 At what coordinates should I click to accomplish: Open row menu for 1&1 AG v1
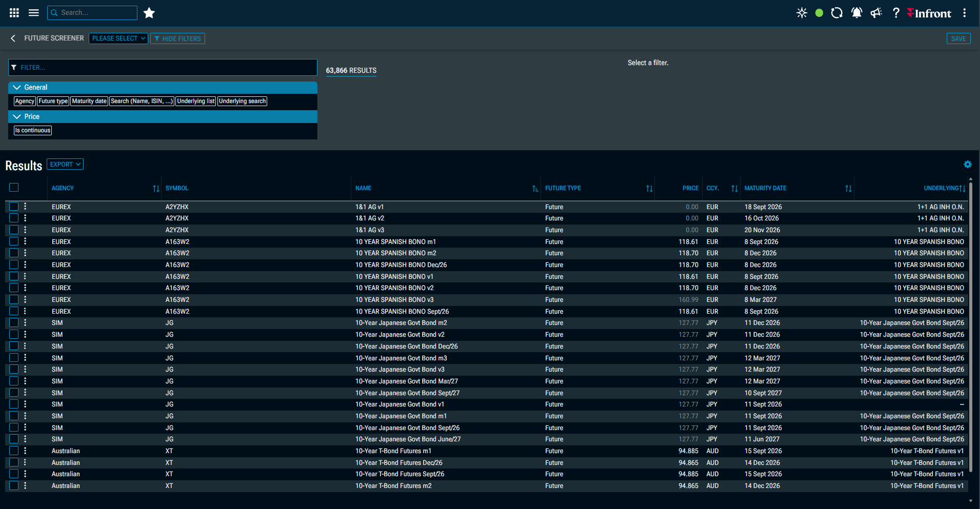(x=25, y=207)
